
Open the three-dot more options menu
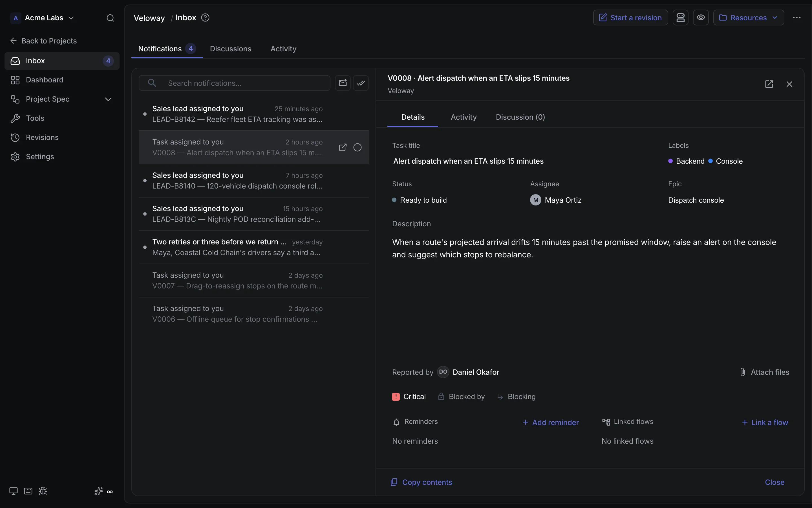[x=796, y=17]
